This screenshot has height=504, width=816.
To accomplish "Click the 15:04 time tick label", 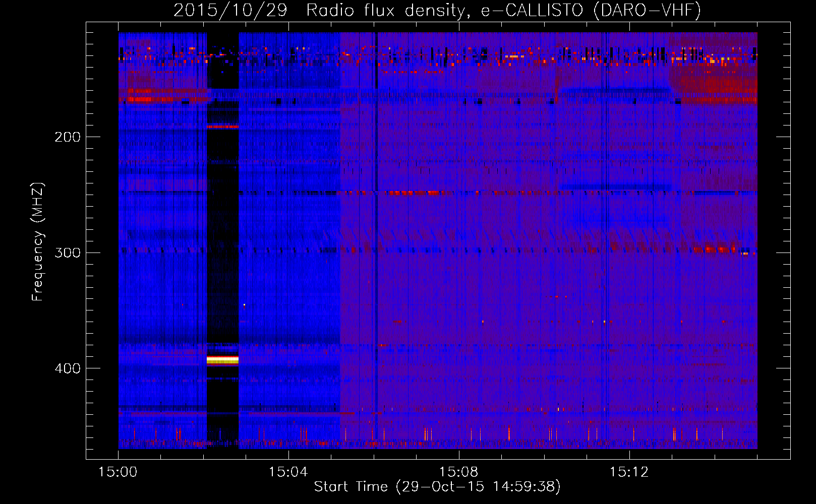I will (x=288, y=472).
